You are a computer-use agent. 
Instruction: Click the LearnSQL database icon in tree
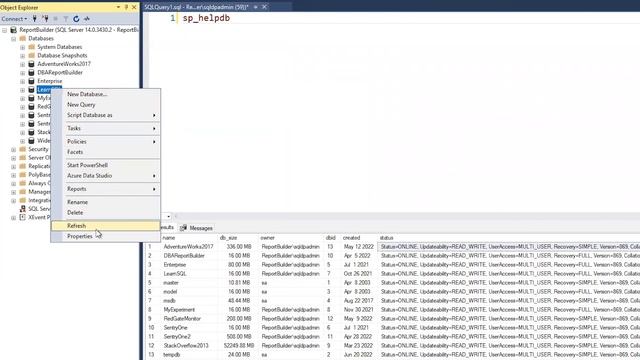[31, 89]
